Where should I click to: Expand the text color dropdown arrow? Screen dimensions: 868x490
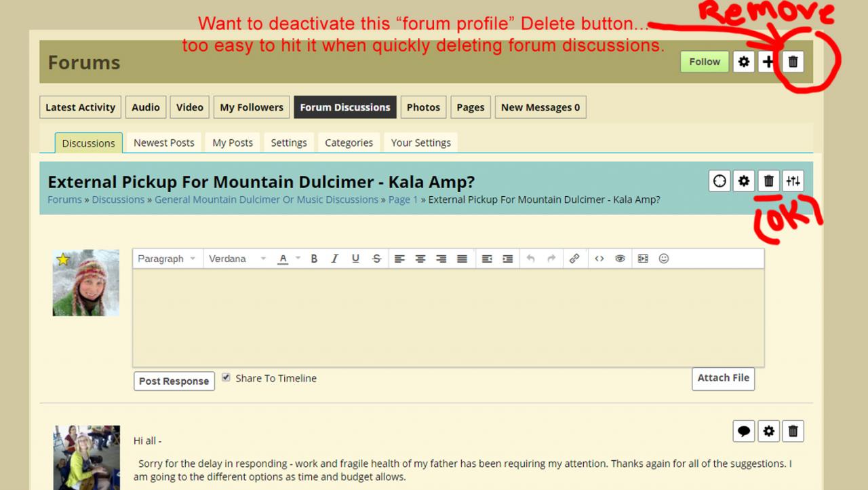298,259
